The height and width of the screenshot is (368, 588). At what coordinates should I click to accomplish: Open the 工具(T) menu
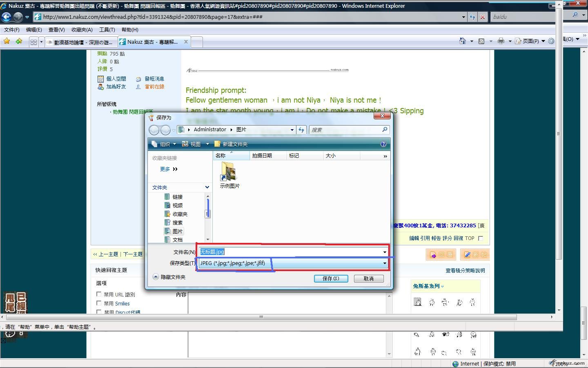[107, 30]
